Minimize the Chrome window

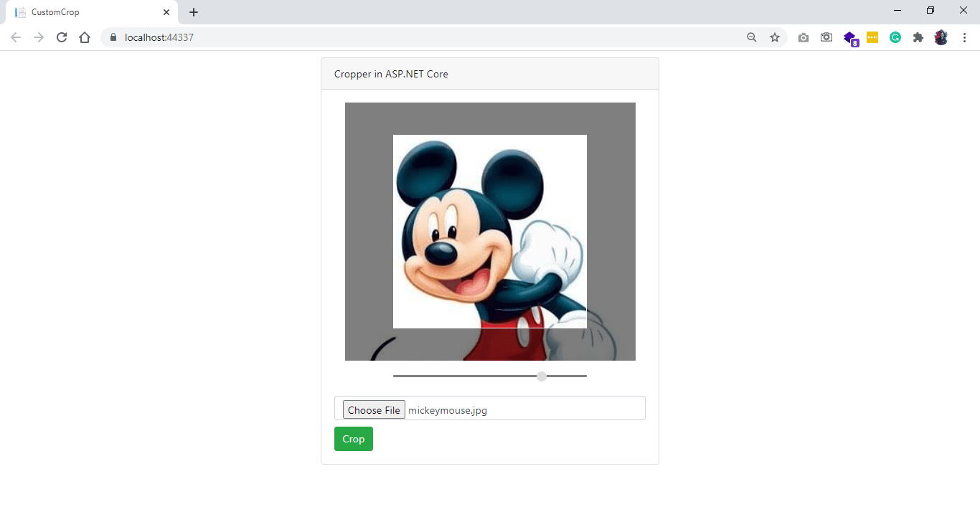tap(897, 10)
